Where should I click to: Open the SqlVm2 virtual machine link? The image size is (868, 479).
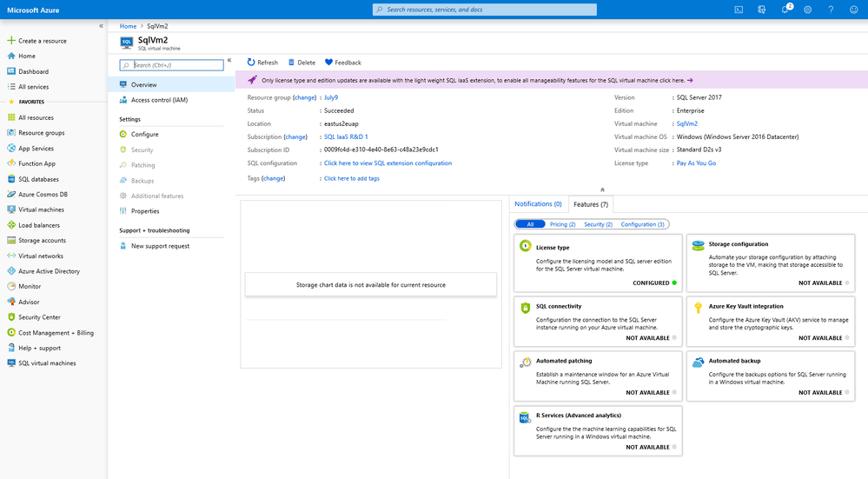687,124
